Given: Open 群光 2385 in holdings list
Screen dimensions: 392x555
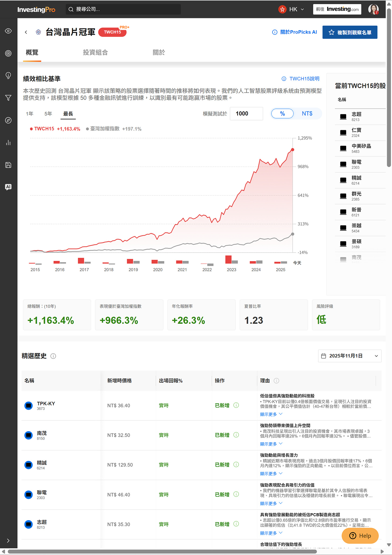Looking at the screenshot, I should tap(360, 196).
